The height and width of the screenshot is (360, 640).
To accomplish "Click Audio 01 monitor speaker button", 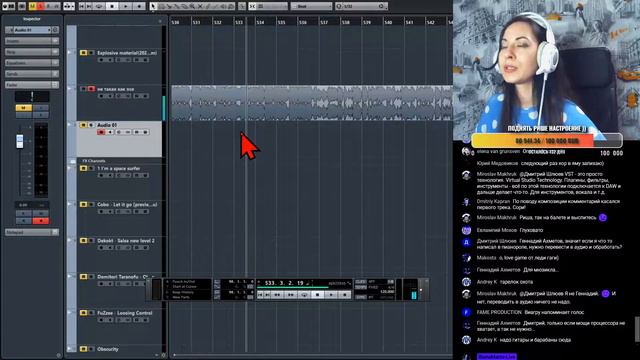I will [110, 132].
